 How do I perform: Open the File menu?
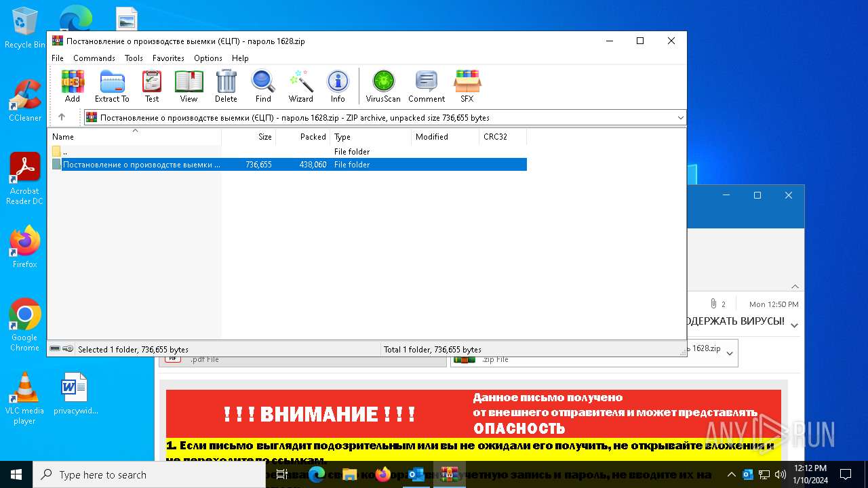coord(58,58)
